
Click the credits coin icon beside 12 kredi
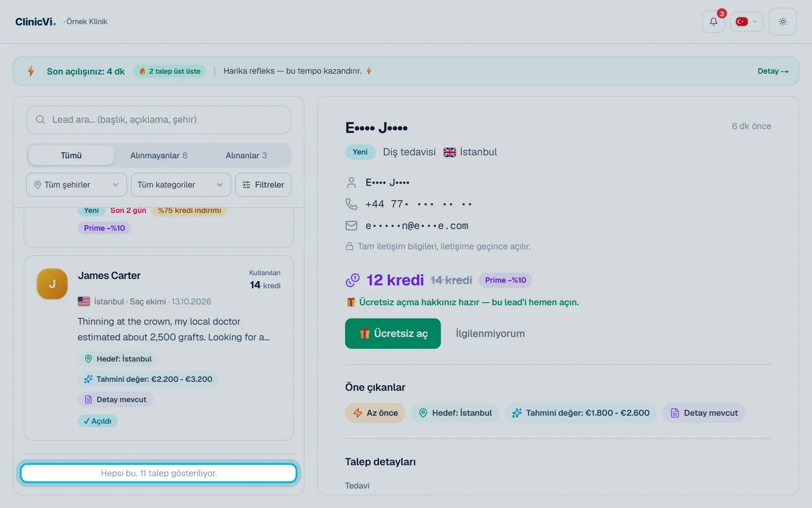pyautogui.click(x=352, y=280)
